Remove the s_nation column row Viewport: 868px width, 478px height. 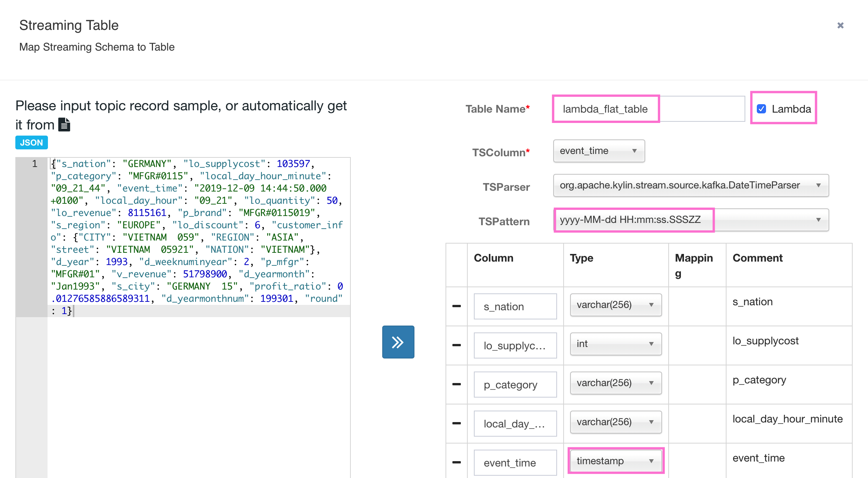pos(456,306)
